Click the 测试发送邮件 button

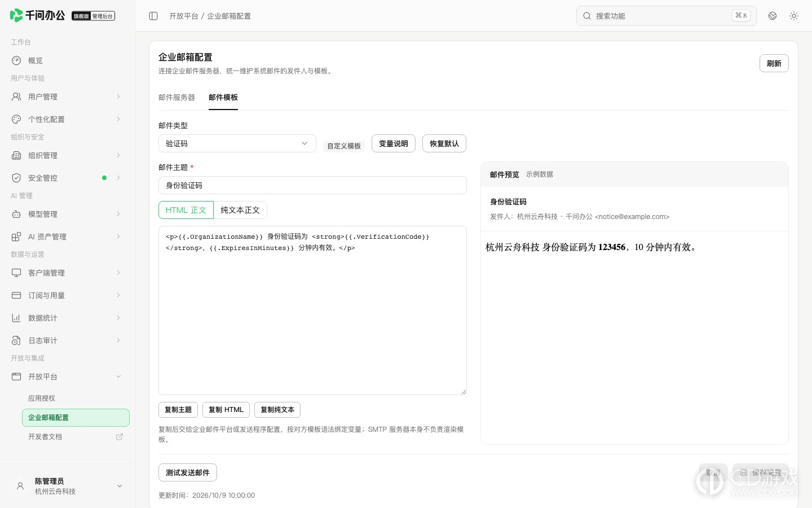coord(188,472)
